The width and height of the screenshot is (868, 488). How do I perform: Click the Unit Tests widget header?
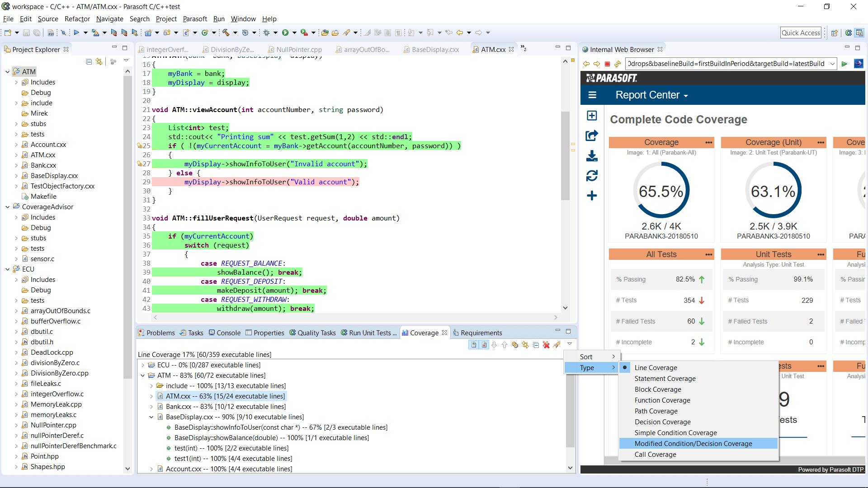click(x=774, y=254)
